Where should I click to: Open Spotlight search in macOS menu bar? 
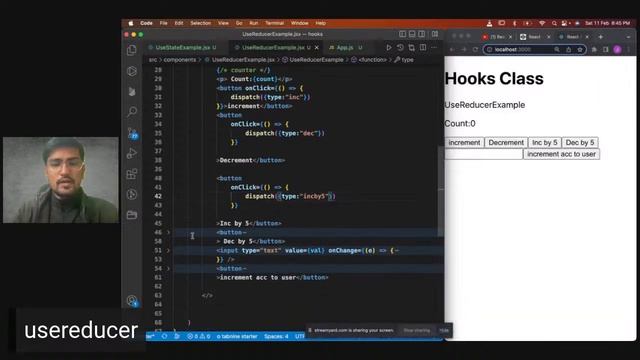[x=554, y=23]
